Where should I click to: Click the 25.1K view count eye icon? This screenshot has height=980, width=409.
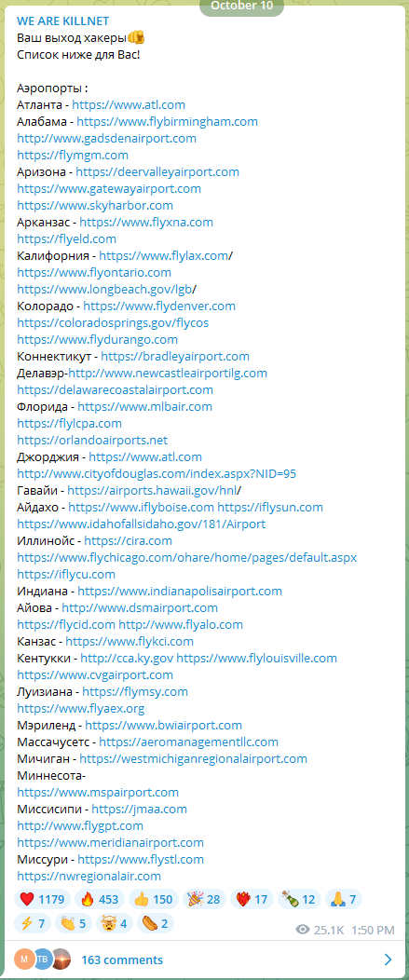coord(304,930)
